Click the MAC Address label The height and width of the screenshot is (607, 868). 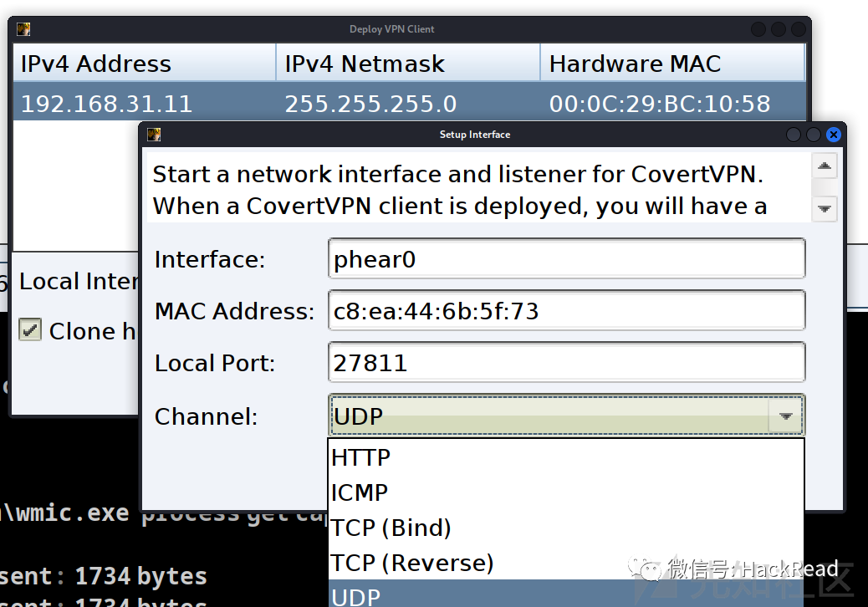click(x=235, y=311)
